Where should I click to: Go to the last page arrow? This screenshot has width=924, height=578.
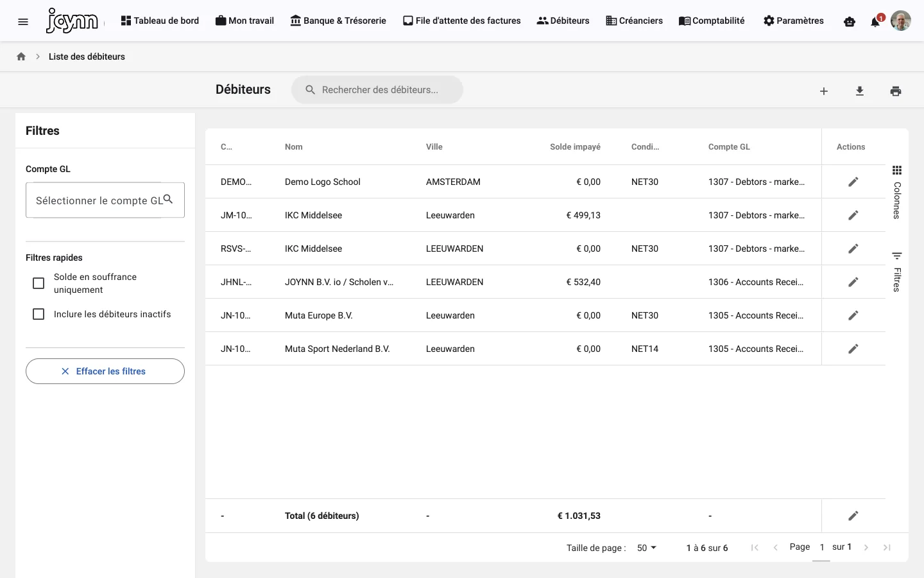tap(887, 548)
